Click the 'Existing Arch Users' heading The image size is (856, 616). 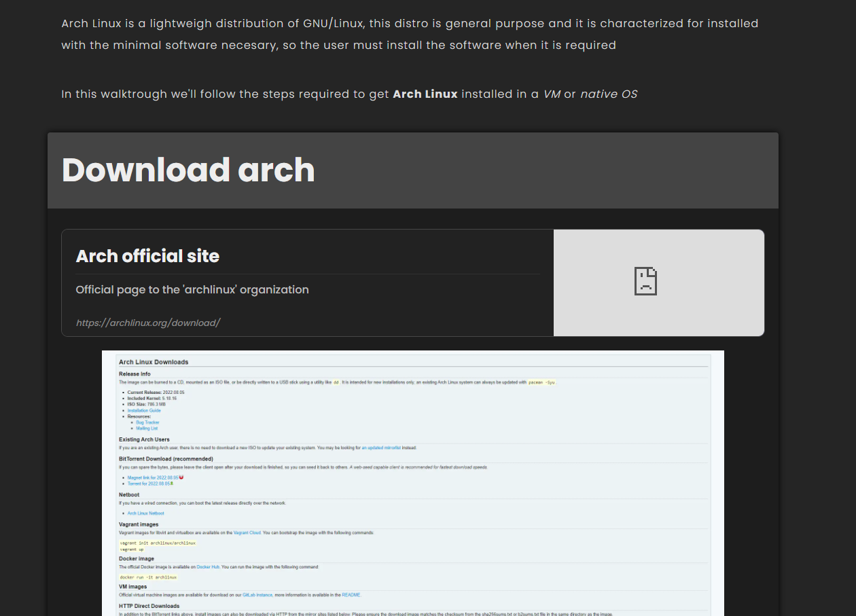tap(144, 439)
